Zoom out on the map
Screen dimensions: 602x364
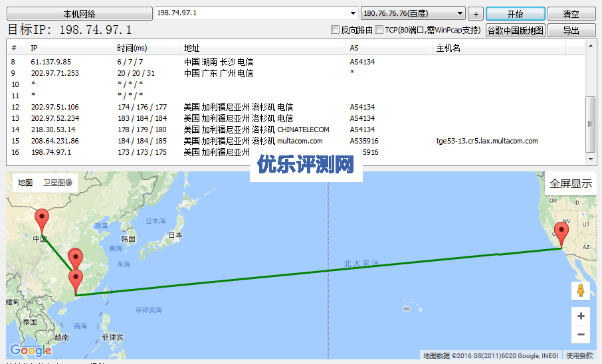[581, 334]
